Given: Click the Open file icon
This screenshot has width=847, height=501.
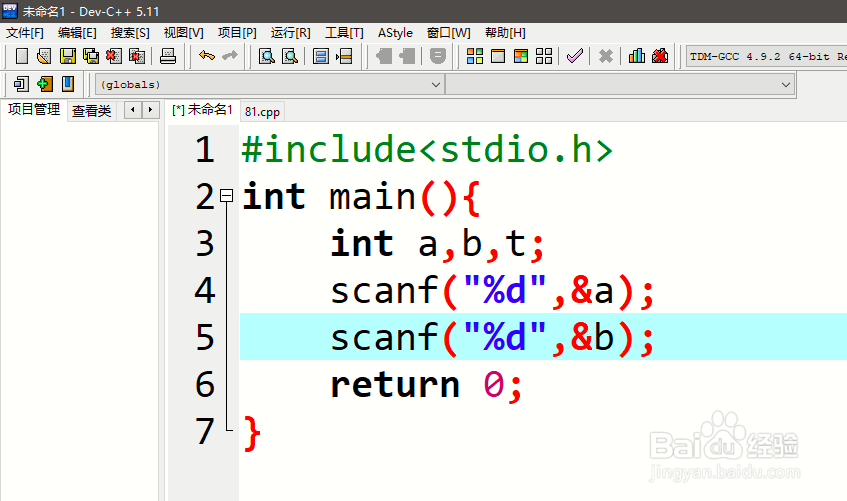Looking at the screenshot, I should [44, 56].
